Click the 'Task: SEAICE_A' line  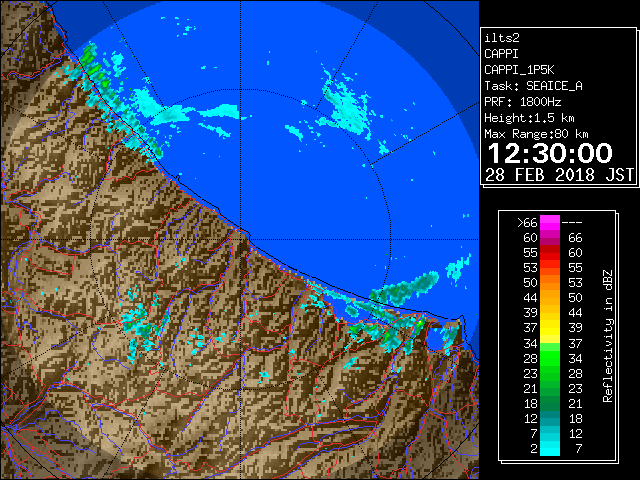click(533, 86)
